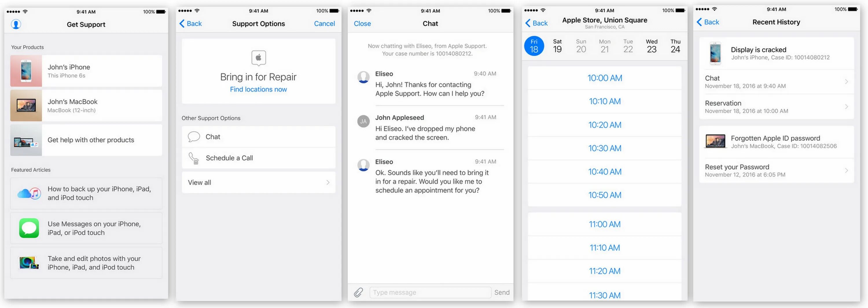Tap Wi-Fi icon in Chat screen status bar

369,11
